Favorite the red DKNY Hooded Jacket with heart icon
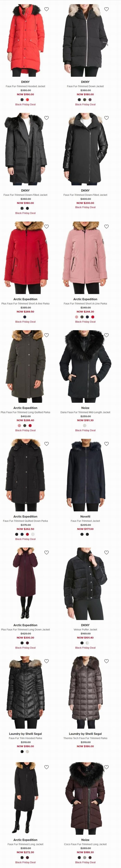The height and width of the screenshot is (868, 121). click(x=47, y=9)
